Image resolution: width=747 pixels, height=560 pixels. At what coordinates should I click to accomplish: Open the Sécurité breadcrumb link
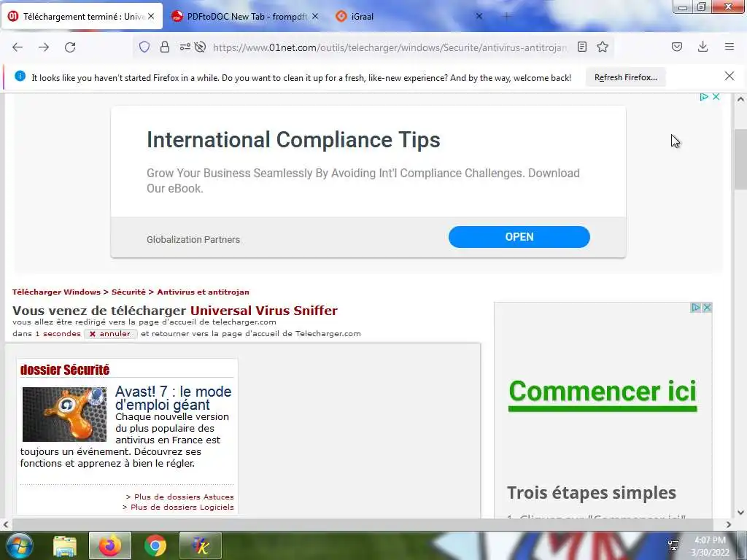128,292
